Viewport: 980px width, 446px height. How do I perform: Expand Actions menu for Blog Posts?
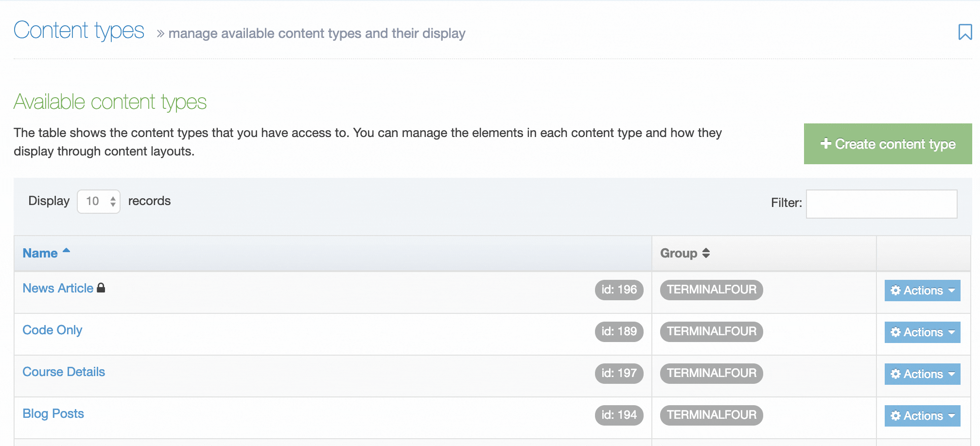pos(922,416)
